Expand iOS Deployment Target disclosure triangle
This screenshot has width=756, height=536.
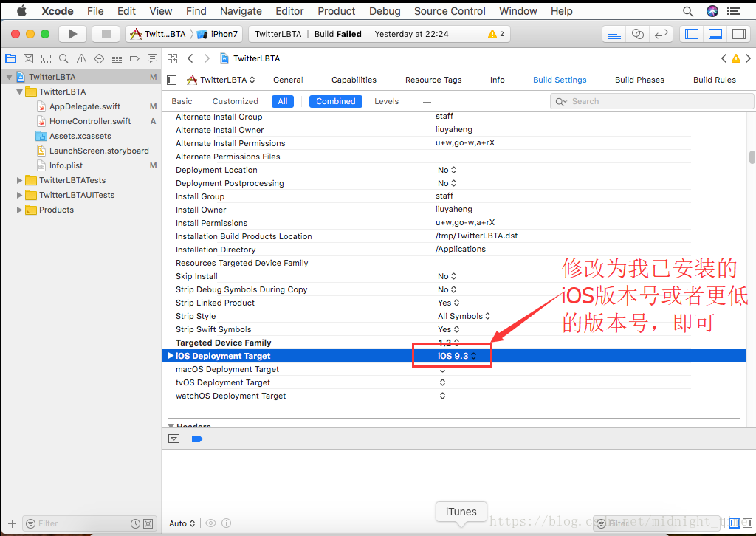(171, 356)
